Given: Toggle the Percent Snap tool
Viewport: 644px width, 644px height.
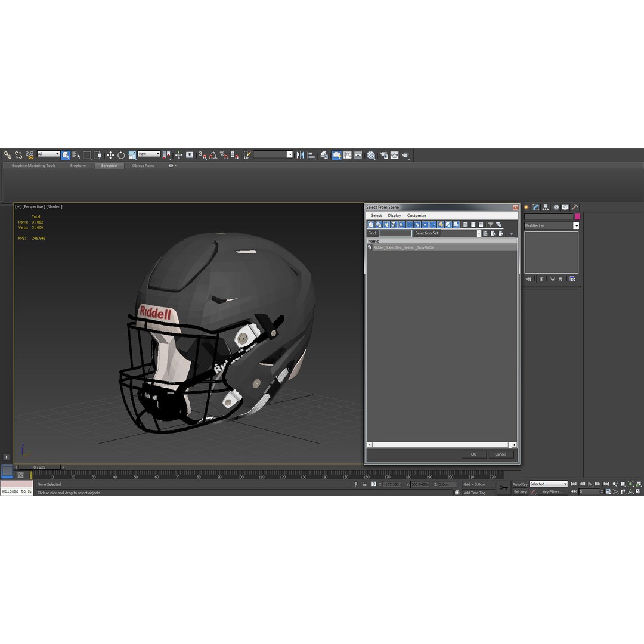Looking at the screenshot, I should (224, 155).
